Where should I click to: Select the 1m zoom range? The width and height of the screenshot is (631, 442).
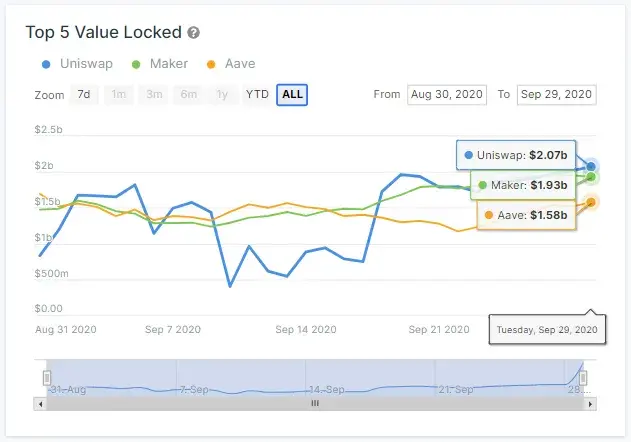[x=119, y=95]
